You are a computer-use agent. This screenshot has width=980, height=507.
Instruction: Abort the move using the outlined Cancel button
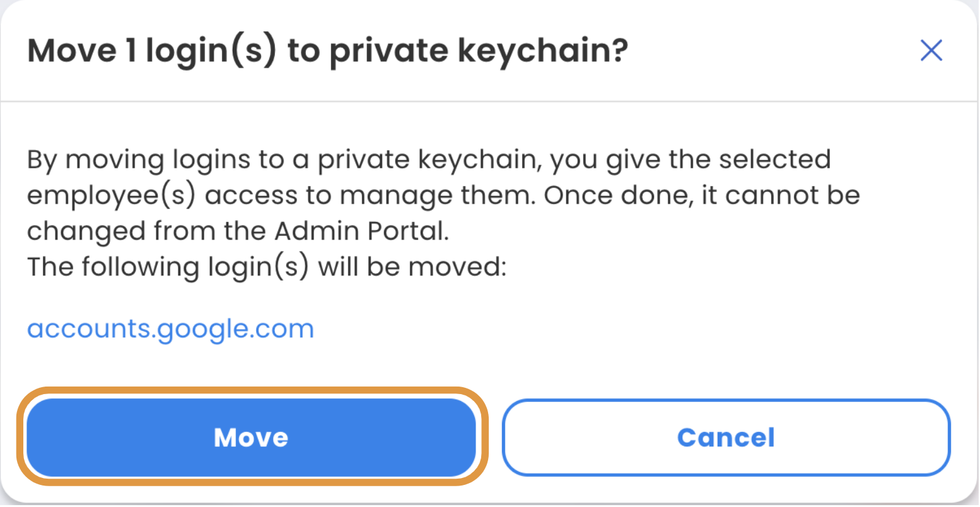tap(726, 437)
